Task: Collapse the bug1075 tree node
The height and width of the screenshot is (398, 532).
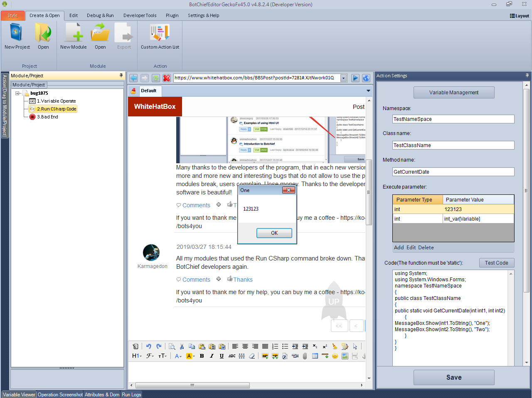Action: [x=18, y=93]
